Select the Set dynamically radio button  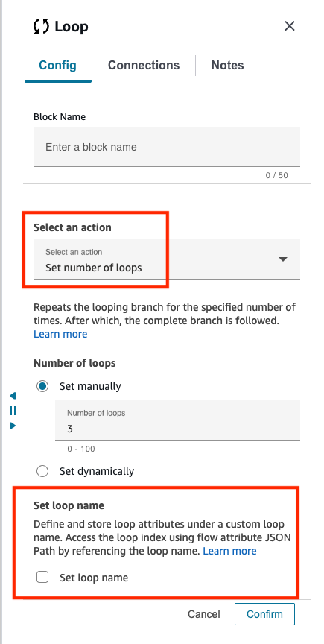[42, 471]
